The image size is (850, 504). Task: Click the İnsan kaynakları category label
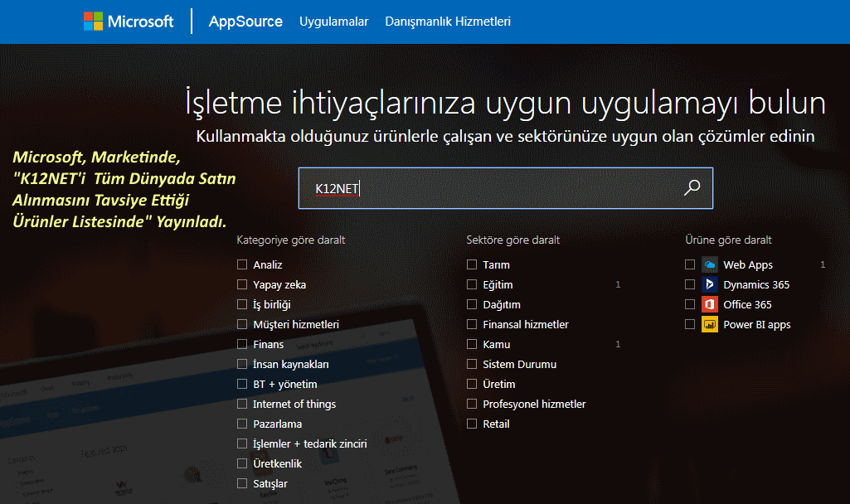click(x=291, y=365)
